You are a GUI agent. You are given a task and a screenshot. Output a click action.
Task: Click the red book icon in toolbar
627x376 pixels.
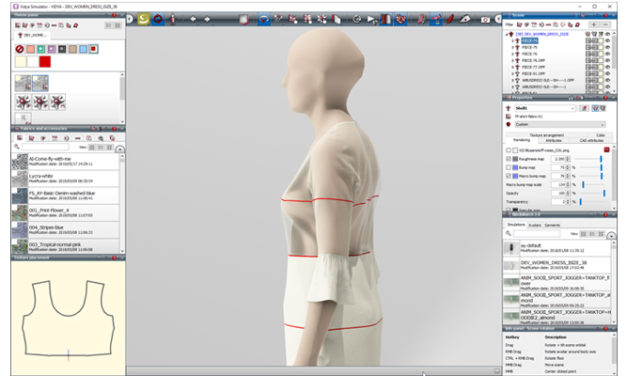click(386, 19)
